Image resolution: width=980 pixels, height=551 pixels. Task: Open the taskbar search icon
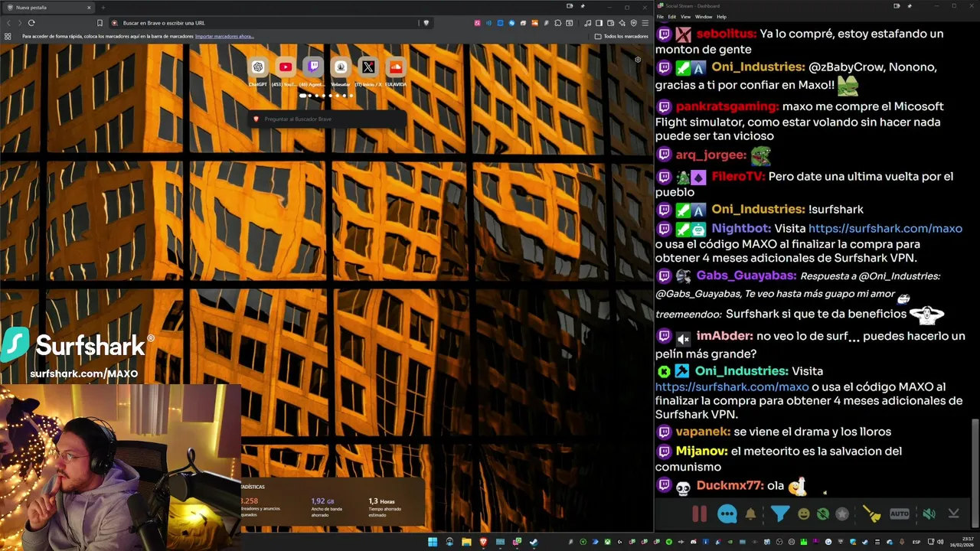[449, 542]
